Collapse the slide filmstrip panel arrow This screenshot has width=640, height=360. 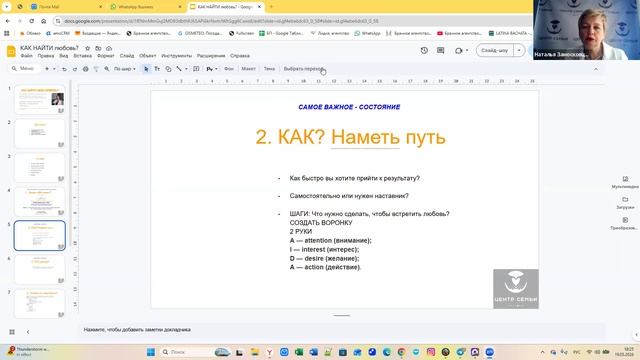coord(28,332)
